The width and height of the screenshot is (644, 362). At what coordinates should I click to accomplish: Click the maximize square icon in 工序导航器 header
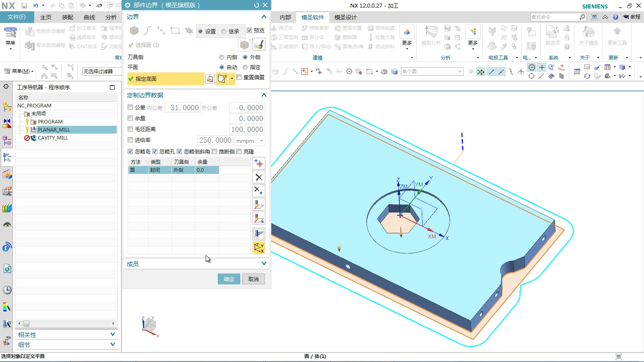(112, 87)
